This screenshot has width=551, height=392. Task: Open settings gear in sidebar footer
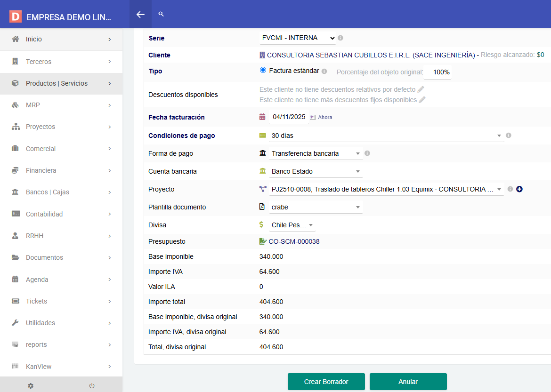(x=31, y=385)
